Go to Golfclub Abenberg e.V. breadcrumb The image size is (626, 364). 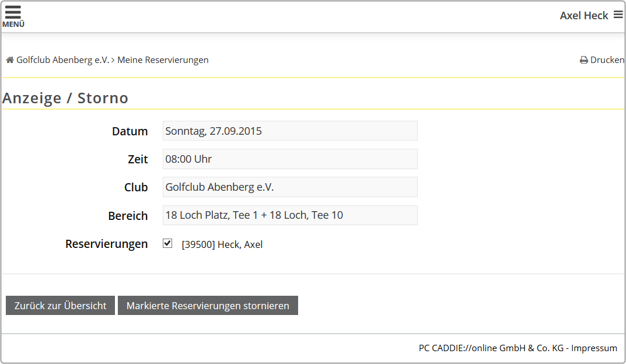62,60
